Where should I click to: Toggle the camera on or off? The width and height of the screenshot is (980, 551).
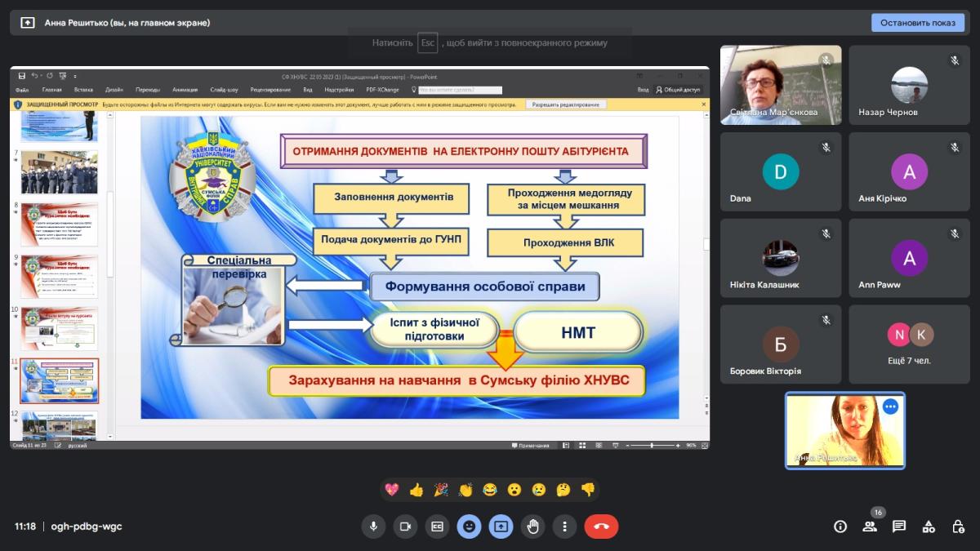(404, 527)
